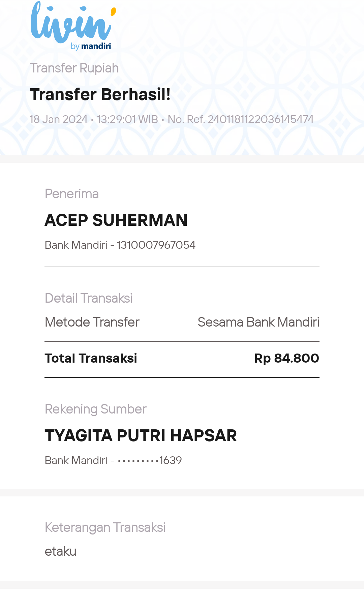The width and height of the screenshot is (364, 611).
Task: Select the amount Rp 84.800
Action: click(x=287, y=358)
